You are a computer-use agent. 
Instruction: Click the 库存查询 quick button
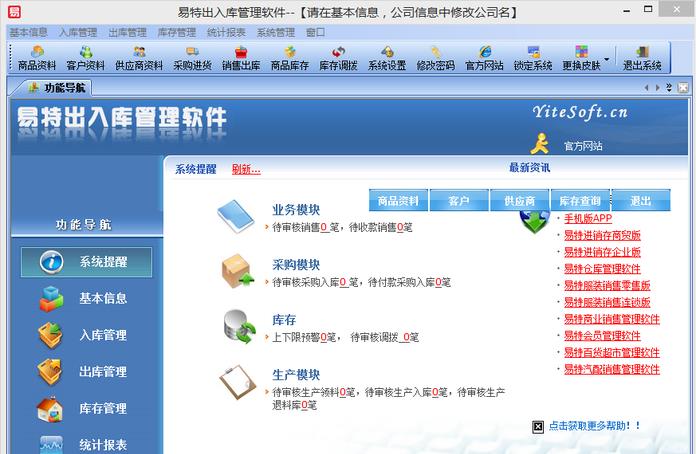(580, 201)
